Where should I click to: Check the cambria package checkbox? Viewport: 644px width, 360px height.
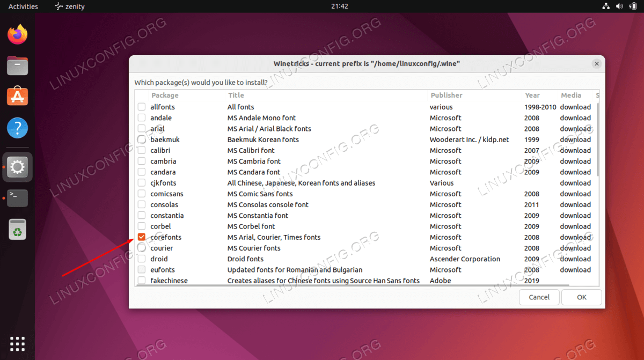(x=142, y=161)
